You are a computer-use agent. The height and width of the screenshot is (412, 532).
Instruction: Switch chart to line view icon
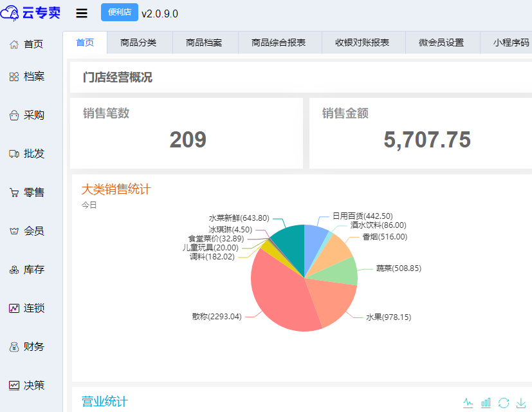coord(468,402)
